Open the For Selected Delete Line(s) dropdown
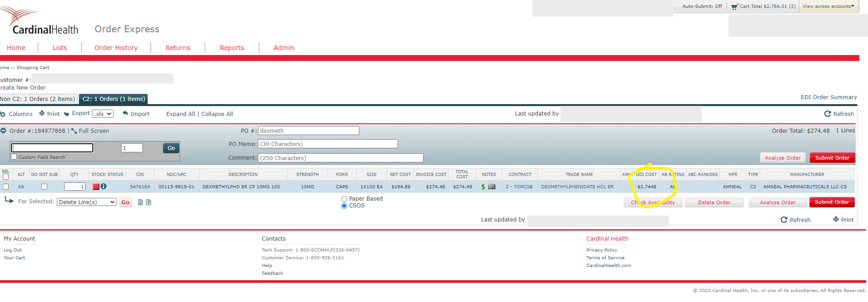Image resolution: width=868 pixels, height=302 pixels. click(87, 202)
